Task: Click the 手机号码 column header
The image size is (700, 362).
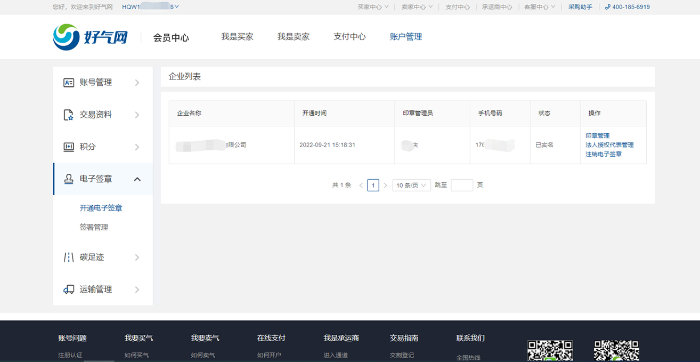Action: (490, 113)
